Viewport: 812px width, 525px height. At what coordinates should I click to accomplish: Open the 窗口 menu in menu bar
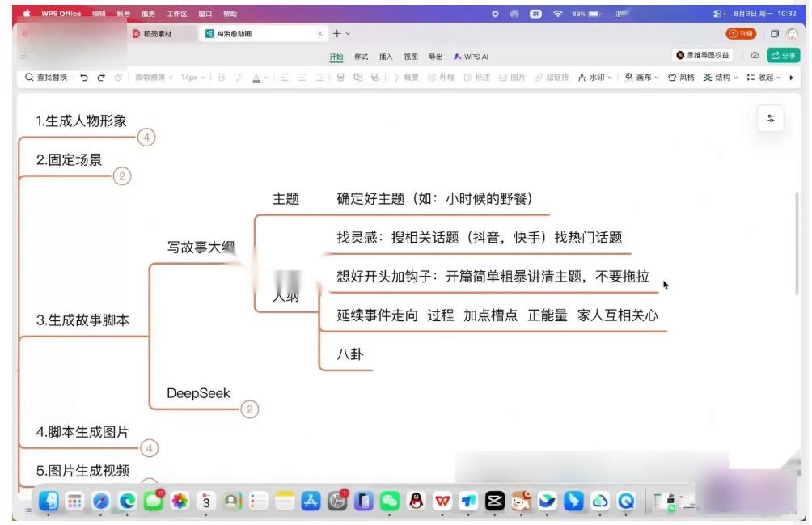[x=205, y=14]
